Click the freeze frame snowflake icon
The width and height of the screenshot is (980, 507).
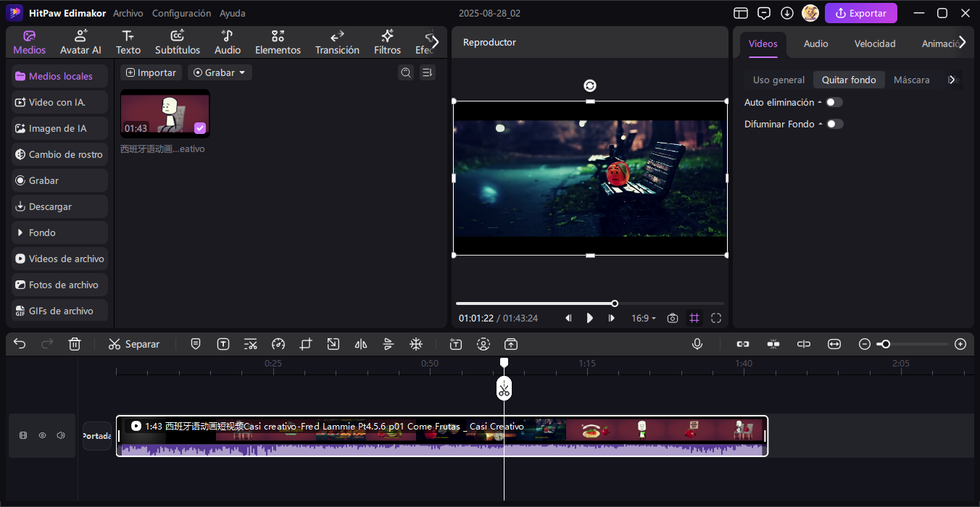416,344
